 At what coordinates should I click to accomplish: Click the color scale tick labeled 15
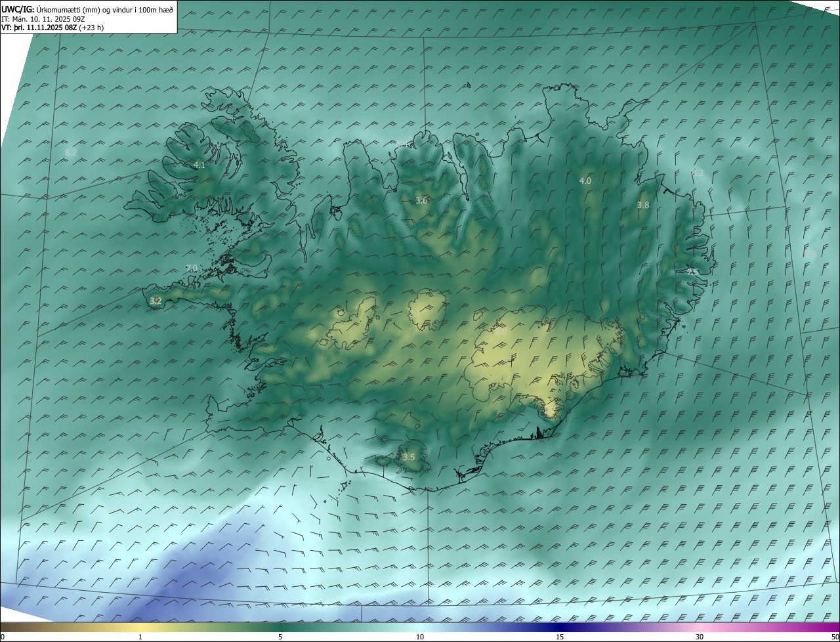coord(560,637)
